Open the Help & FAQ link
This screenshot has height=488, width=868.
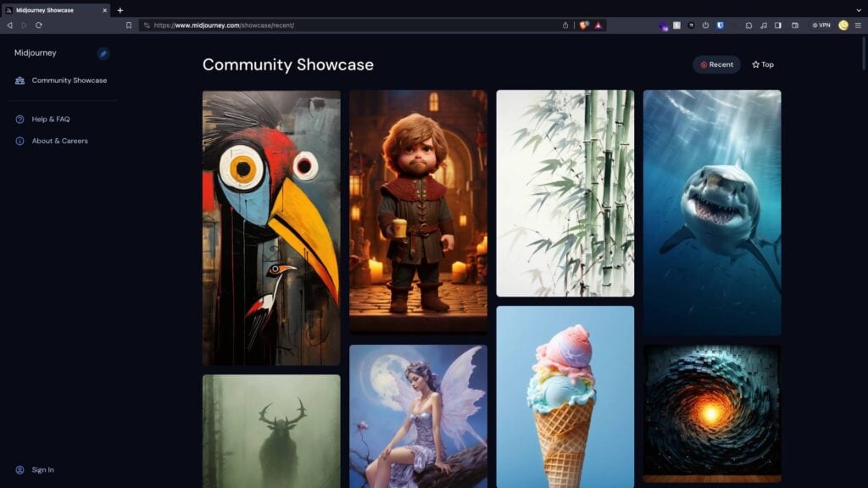click(x=51, y=119)
